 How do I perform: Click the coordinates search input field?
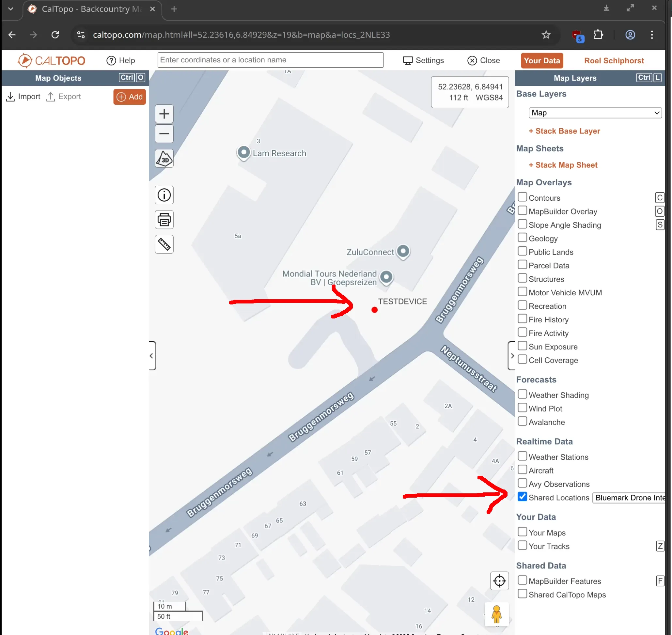(x=270, y=60)
